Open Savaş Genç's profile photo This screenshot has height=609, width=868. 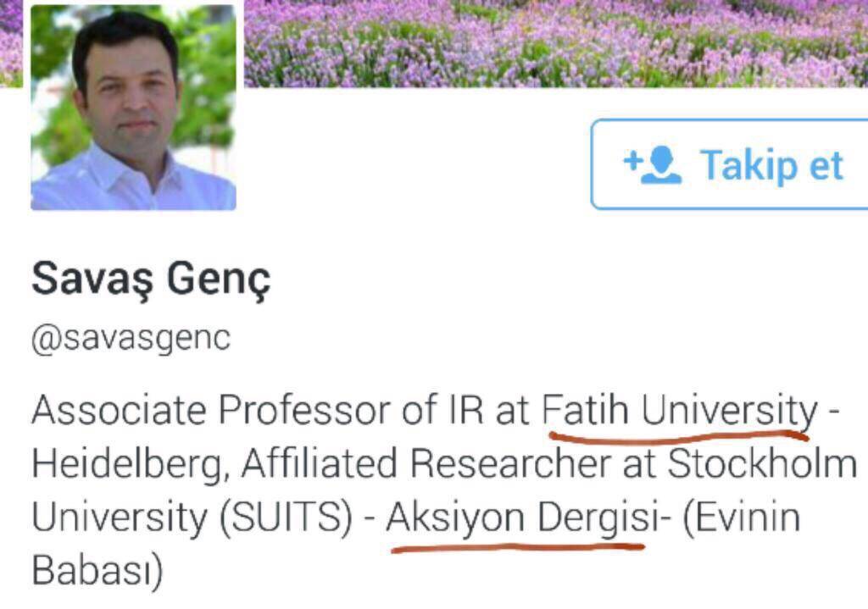134,108
